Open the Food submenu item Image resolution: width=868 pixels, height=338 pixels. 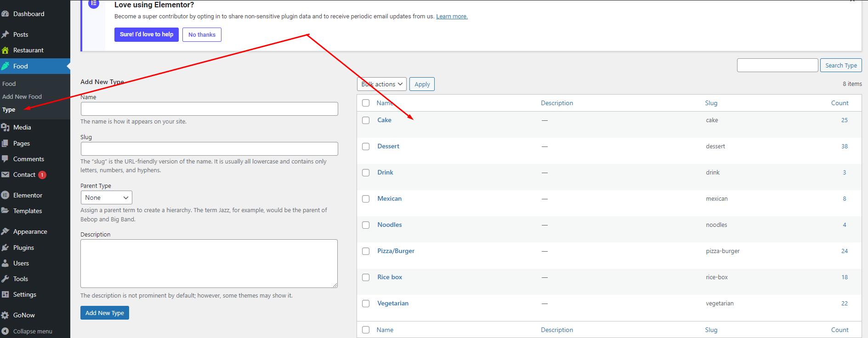pos(9,84)
